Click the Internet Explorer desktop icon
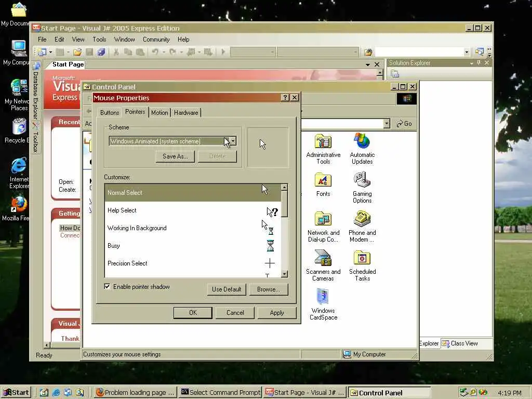 click(x=19, y=173)
